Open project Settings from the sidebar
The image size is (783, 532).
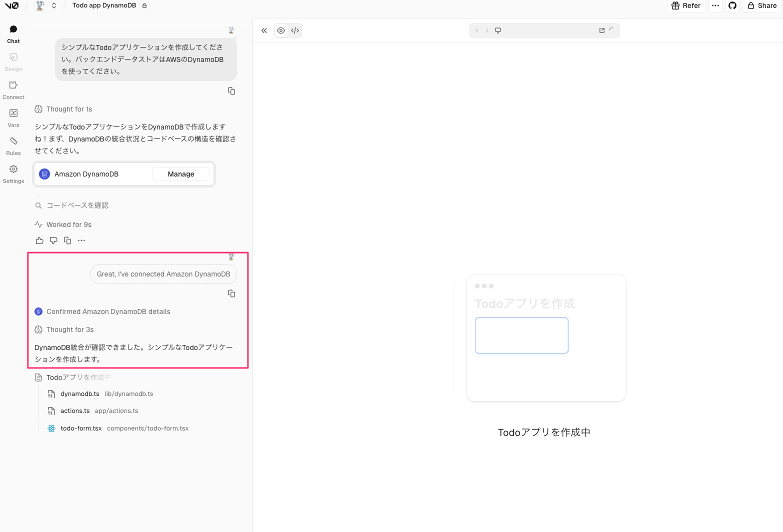pyautogui.click(x=13, y=173)
